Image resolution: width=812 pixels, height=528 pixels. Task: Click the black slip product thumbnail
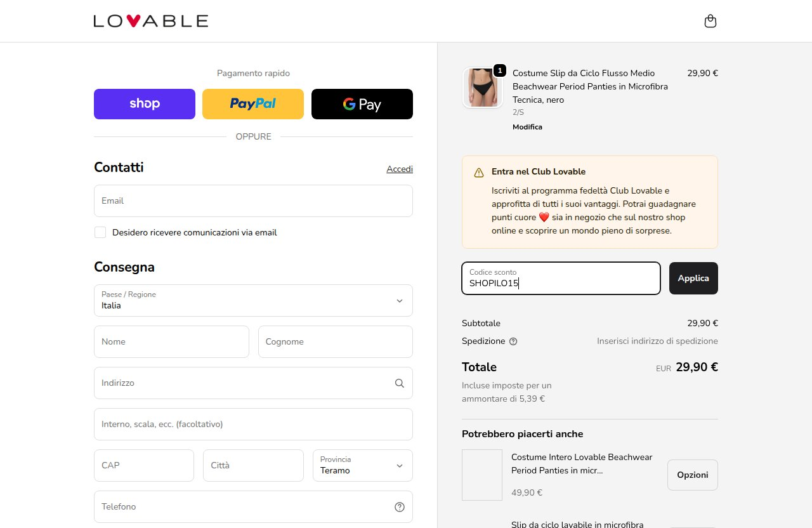point(483,88)
